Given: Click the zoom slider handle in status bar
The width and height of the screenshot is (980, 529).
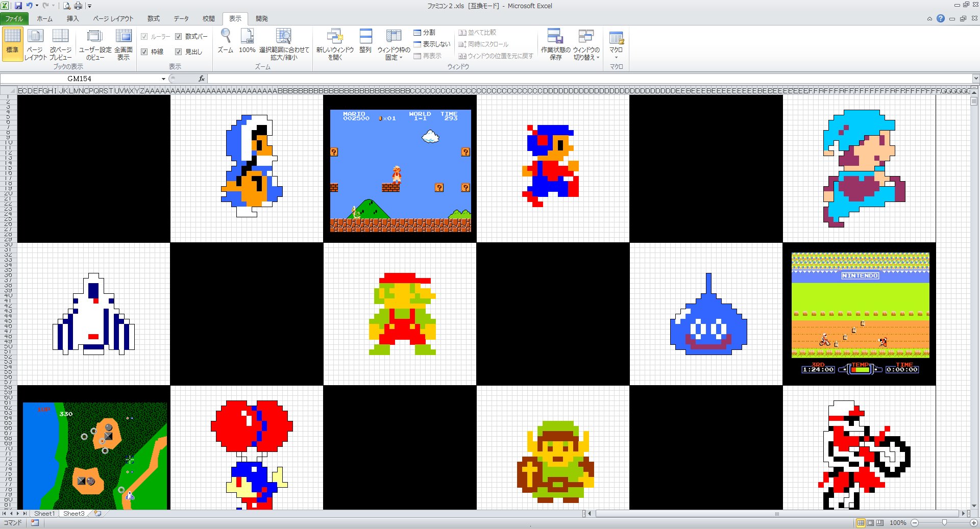Looking at the screenshot, I should click(944, 523).
